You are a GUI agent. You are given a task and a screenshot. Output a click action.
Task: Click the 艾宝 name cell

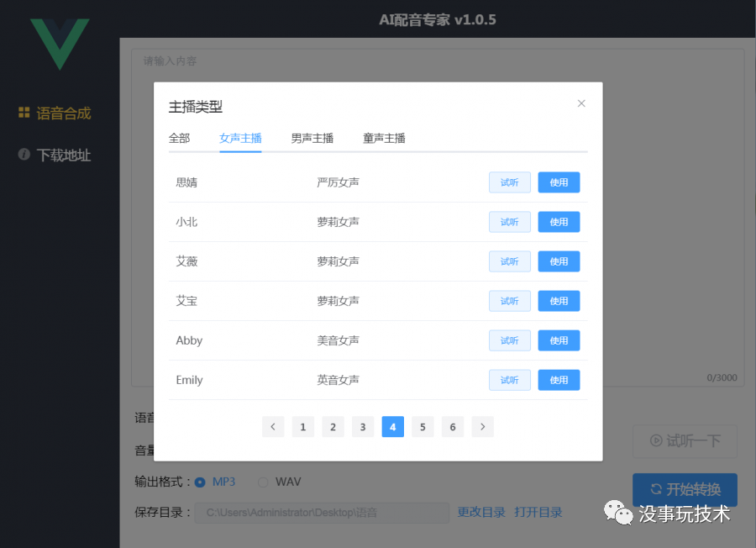pyautogui.click(x=186, y=301)
